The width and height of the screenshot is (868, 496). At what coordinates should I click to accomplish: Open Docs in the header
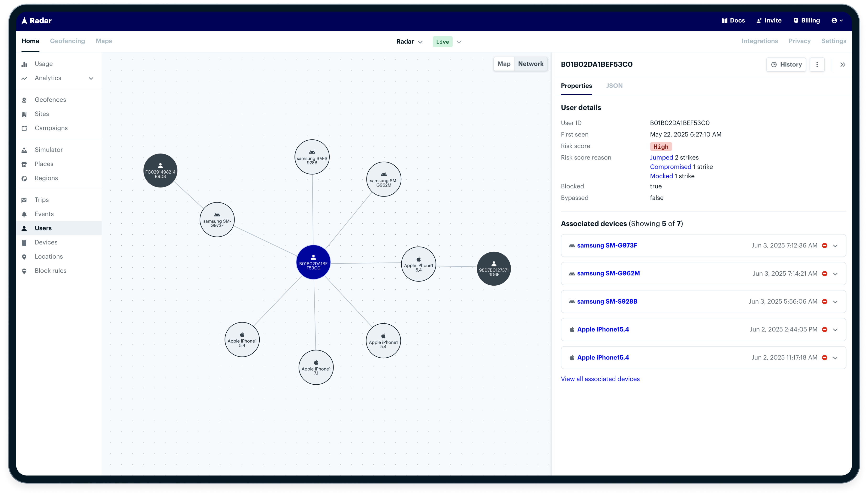point(733,21)
